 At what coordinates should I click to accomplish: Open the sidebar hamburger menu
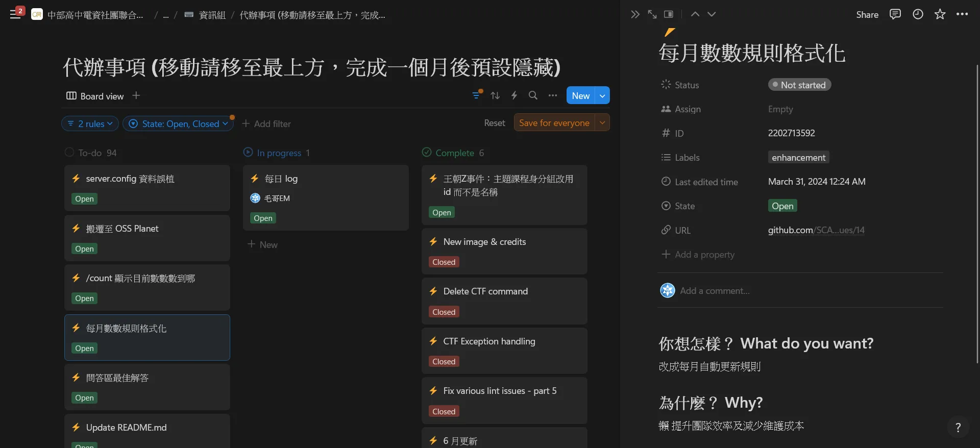15,14
